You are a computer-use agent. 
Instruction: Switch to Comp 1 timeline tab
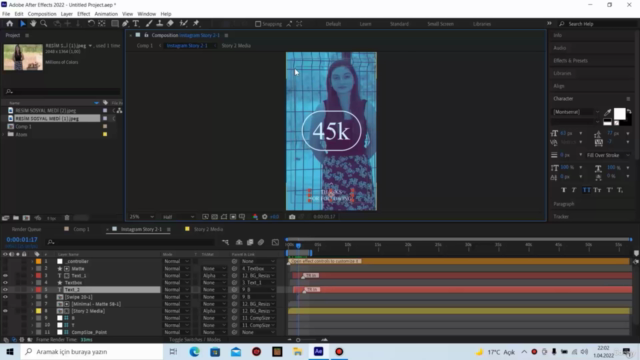[81, 229]
